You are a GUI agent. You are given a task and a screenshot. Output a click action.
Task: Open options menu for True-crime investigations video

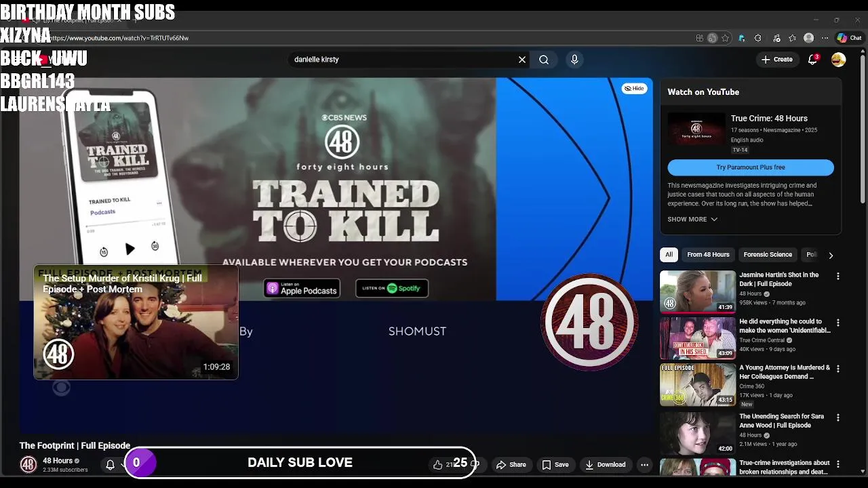(838, 464)
